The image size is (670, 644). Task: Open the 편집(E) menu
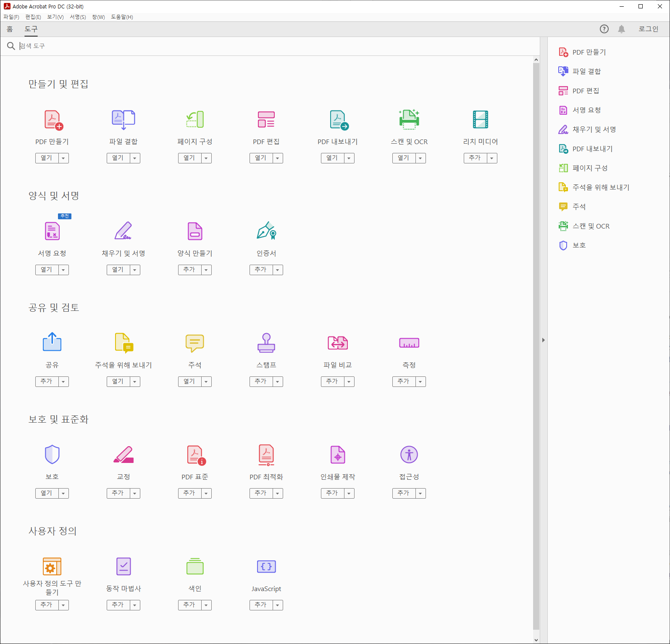point(33,17)
